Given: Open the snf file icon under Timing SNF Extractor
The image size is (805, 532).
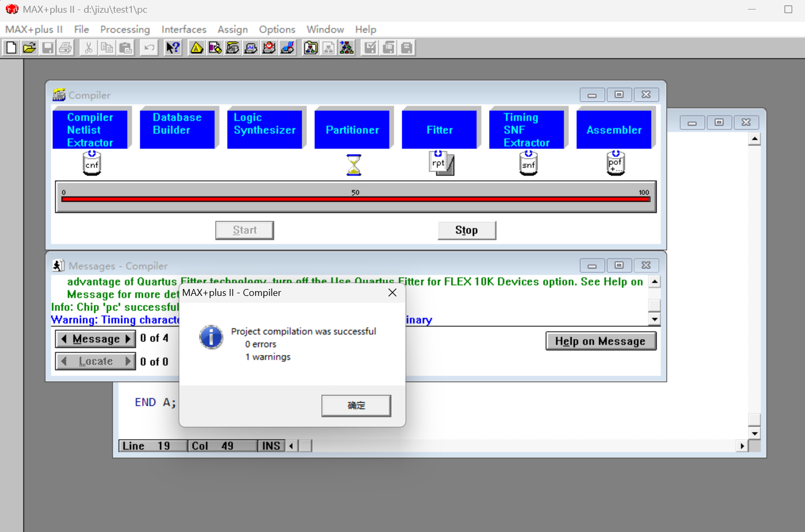Looking at the screenshot, I should [x=528, y=163].
